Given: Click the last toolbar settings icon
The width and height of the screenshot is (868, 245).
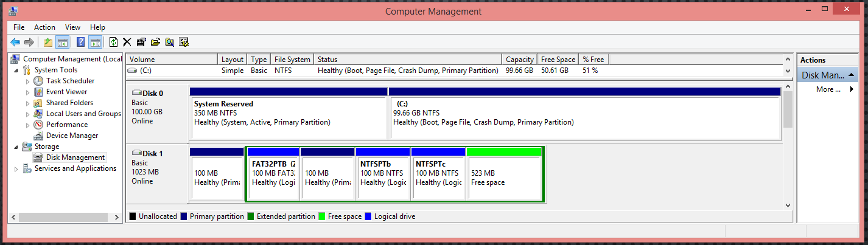Looking at the screenshot, I should (184, 42).
